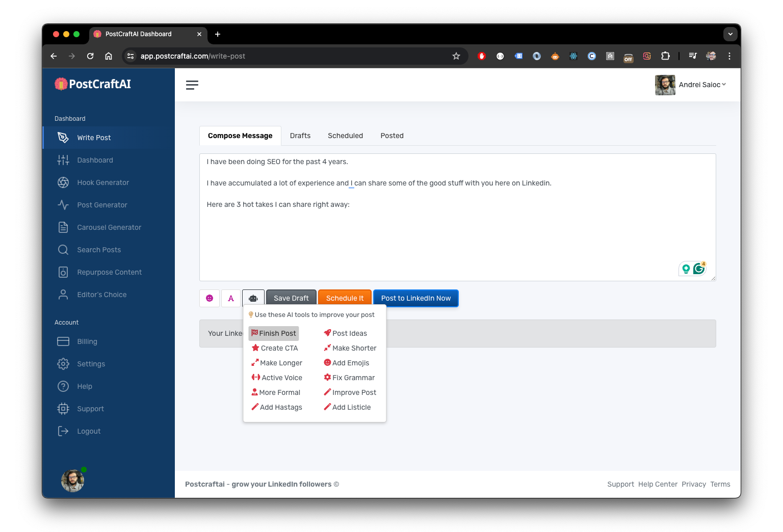This screenshot has width=783, height=532.
Task: Click the browser address bar
Action: pyautogui.click(x=295, y=56)
